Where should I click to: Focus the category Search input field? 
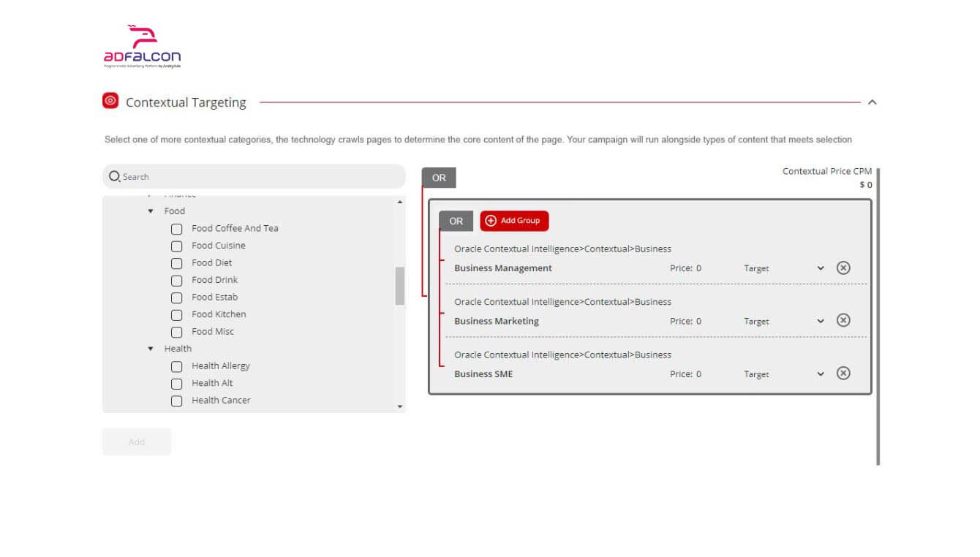260,176
